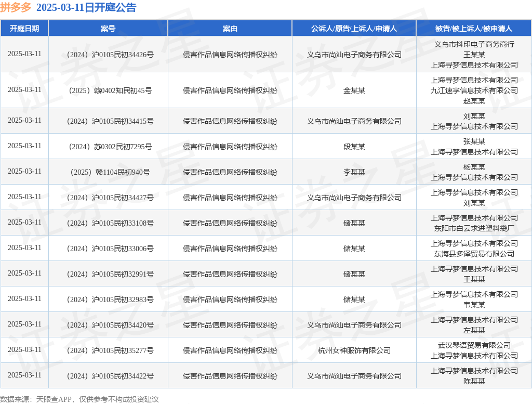Click case number 沪0105民初32991号
Image resolution: width=532 pixels, height=404 pixels.
[110, 274]
